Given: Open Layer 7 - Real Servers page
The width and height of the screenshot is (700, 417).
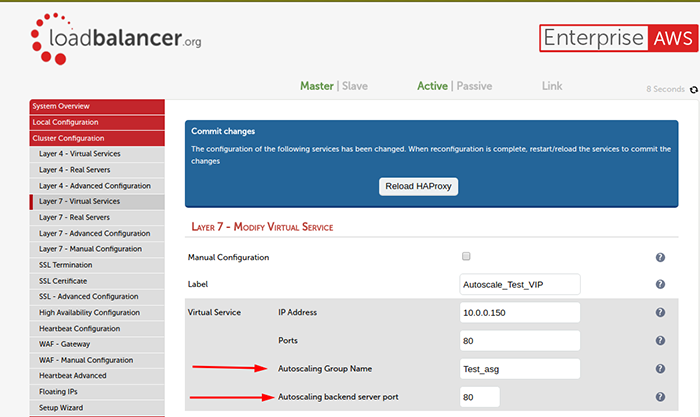Looking at the screenshot, I should click(75, 217).
